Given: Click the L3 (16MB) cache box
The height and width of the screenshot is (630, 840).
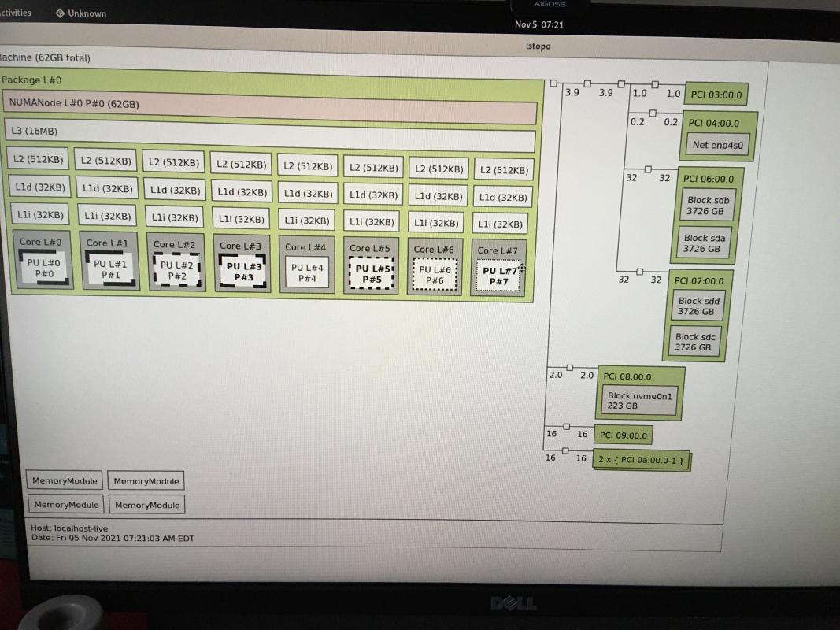Looking at the screenshot, I should [268, 132].
